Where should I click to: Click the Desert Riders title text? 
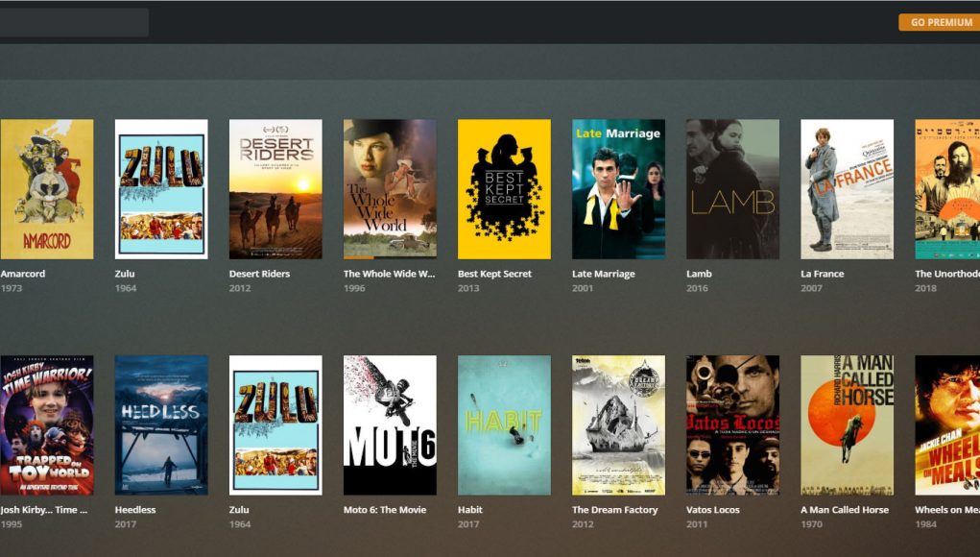click(259, 273)
